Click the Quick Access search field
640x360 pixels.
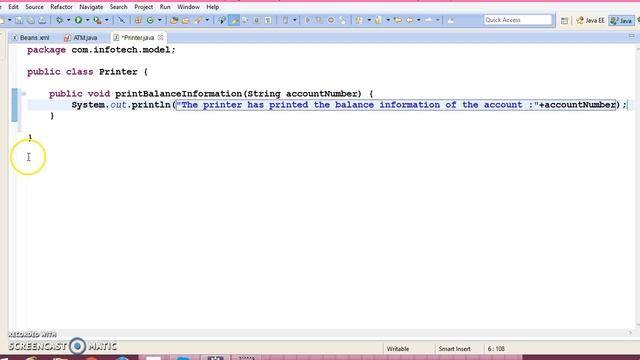click(x=518, y=20)
